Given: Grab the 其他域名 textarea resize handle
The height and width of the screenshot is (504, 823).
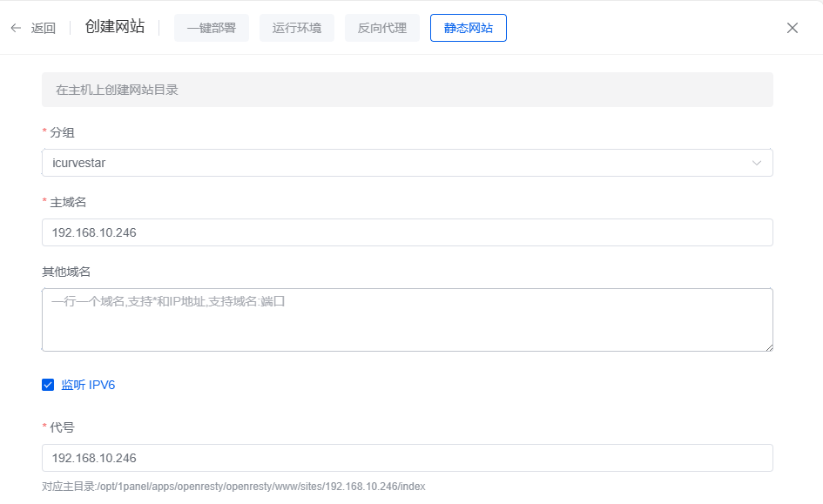Looking at the screenshot, I should pos(769,347).
